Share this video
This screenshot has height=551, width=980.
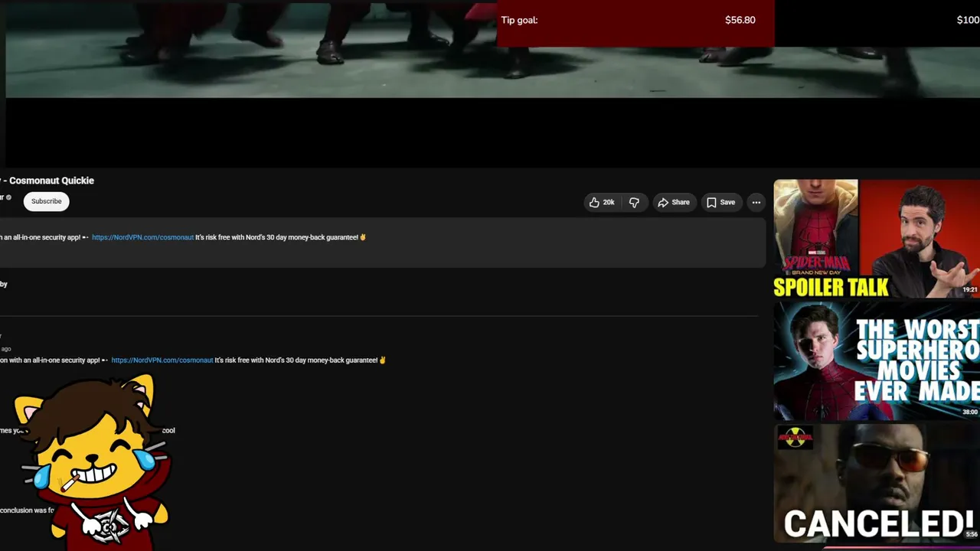coord(674,202)
